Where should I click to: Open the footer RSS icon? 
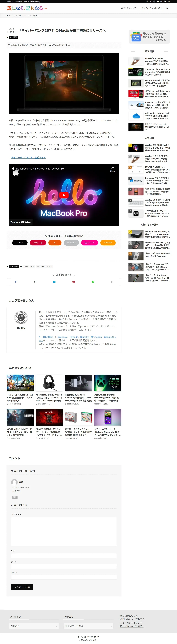(95, 637)
